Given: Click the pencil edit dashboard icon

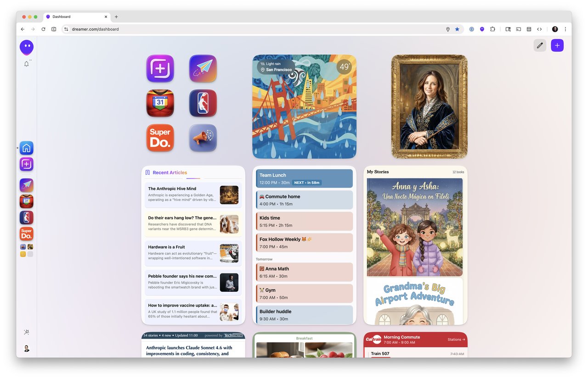Looking at the screenshot, I should (x=540, y=45).
